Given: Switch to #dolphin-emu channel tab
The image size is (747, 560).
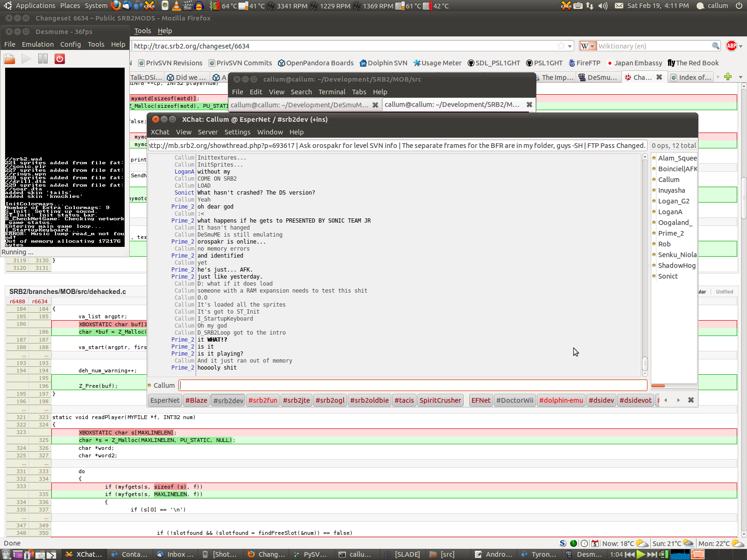Looking at the screenshot, I should (x=561, y=400).
